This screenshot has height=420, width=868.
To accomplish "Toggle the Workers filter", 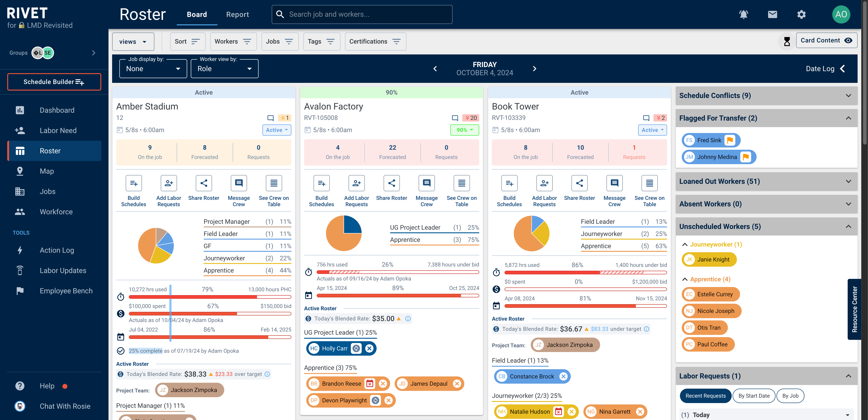I will 233,41.
